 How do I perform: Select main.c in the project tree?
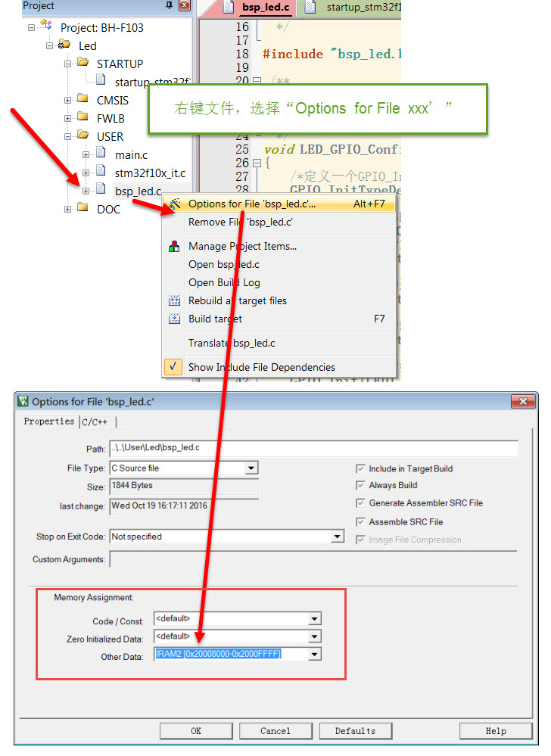[131, 155]
